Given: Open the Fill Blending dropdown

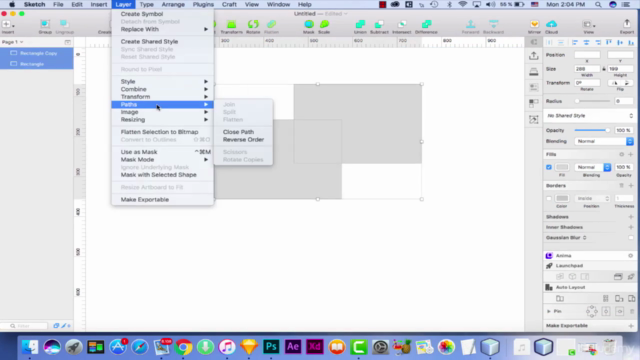Looking at the screenshot, I should [593, 167].
